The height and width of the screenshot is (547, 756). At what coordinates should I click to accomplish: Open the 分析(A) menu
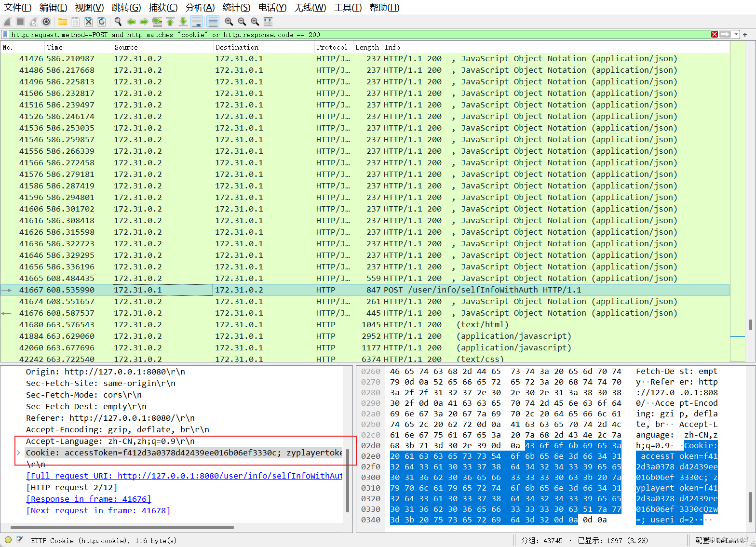pos(200,8)
